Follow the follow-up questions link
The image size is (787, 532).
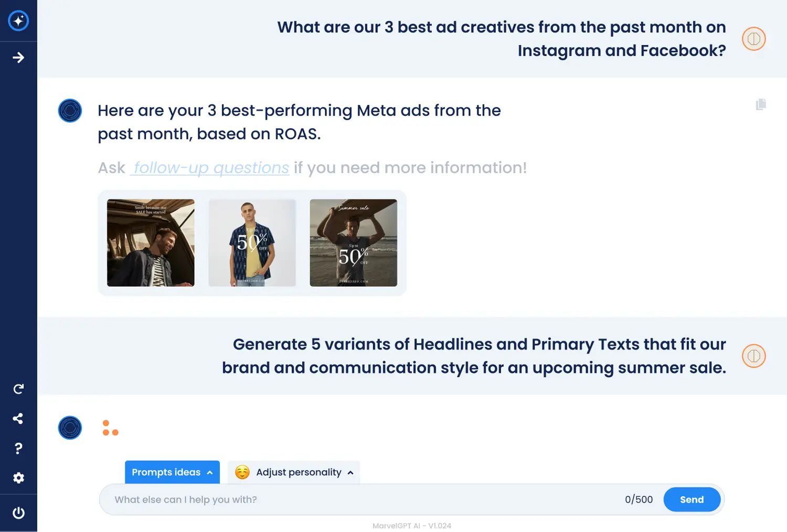click(x=210, y=168)
